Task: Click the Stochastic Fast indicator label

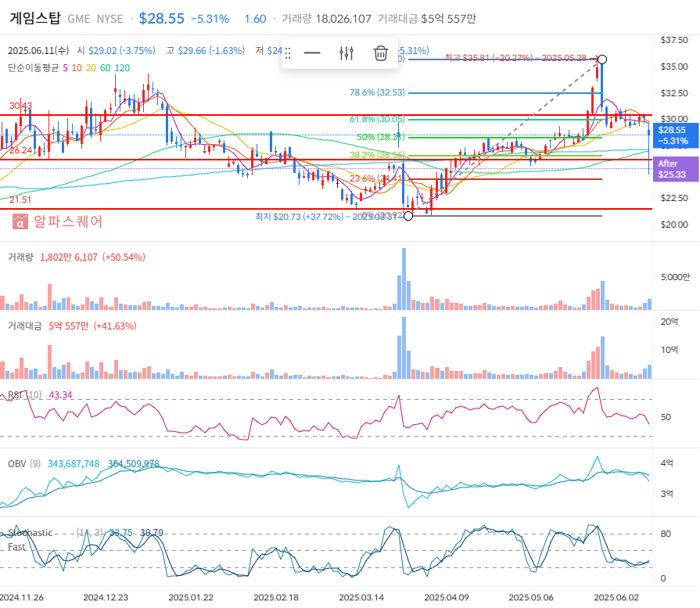Action: [x=30, y=540]
